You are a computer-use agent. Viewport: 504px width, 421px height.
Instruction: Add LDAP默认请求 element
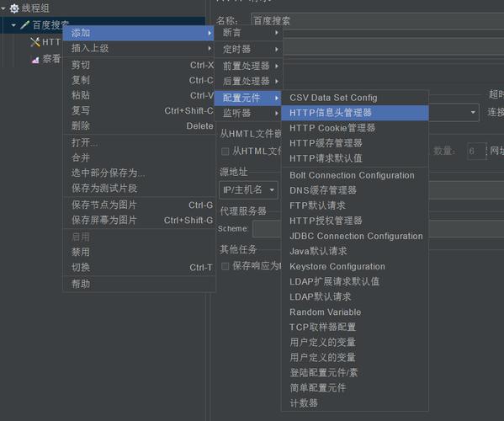pyautogui.click(x=355, y=297)
